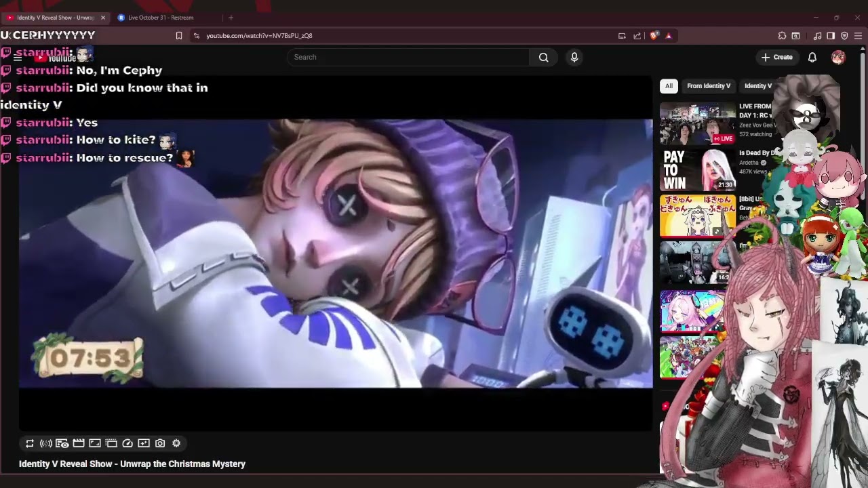The image size is (868, 488).
Task: Click the video filters sparkle icon
Action: 144,443
